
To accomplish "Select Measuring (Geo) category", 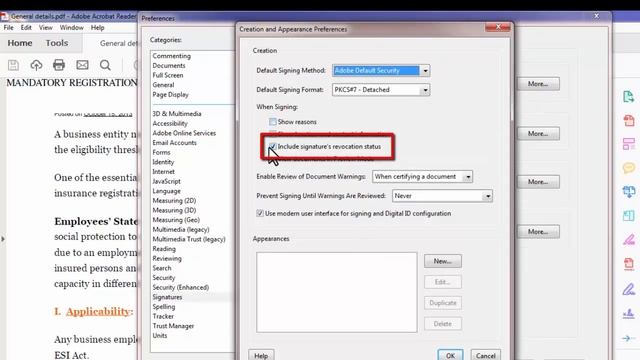I will (176, 220).
